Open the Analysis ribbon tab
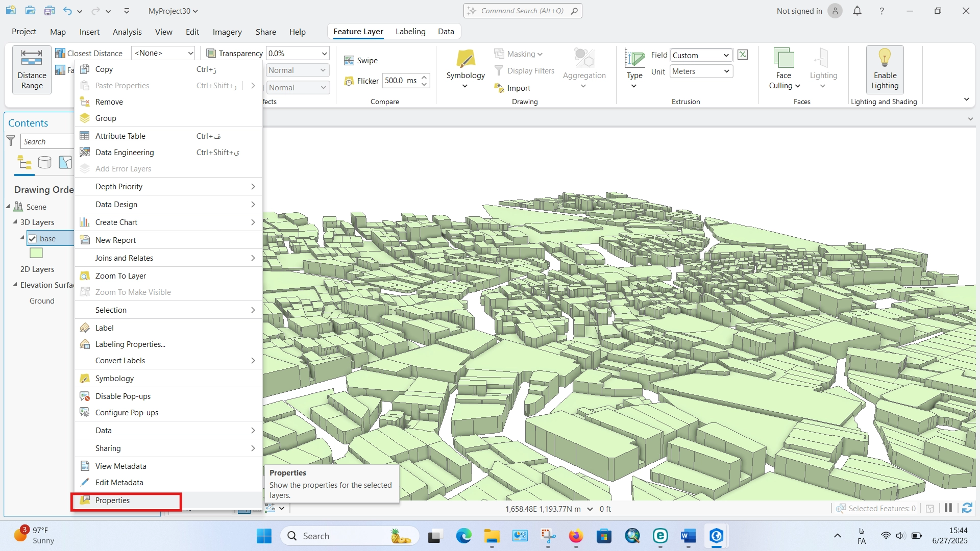This screenshot has width=980, height=551. (127, 32)
